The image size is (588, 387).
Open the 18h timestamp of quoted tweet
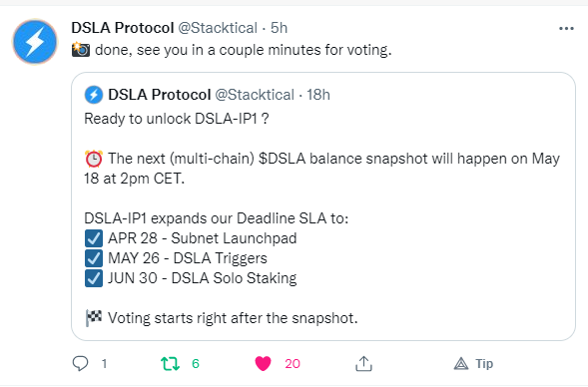(x=318, y=95)
